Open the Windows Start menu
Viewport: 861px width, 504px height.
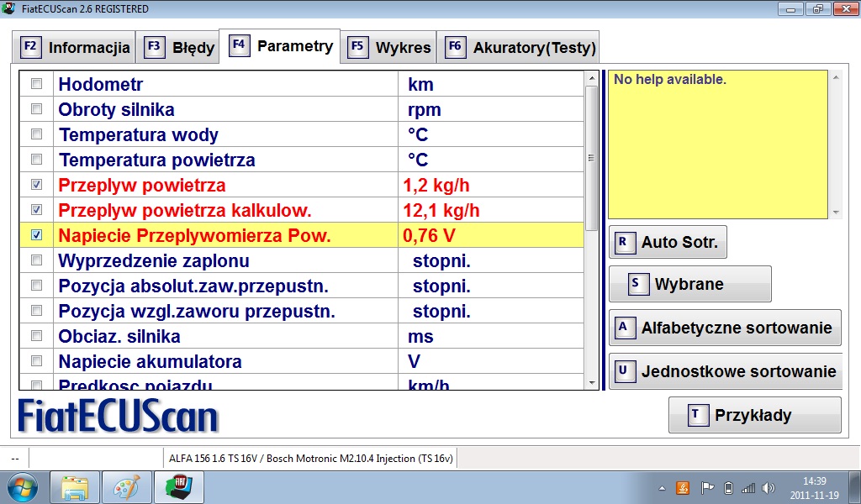(x=22, y=487)
